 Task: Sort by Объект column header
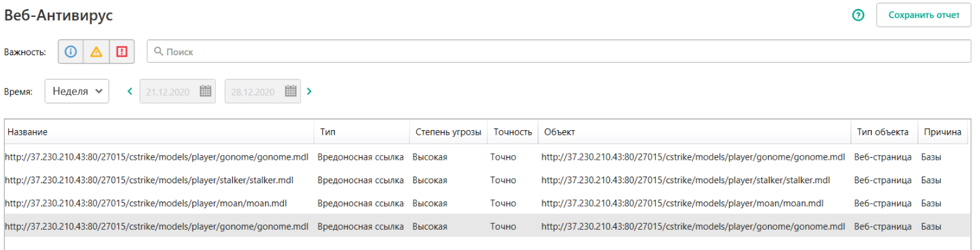693,132
